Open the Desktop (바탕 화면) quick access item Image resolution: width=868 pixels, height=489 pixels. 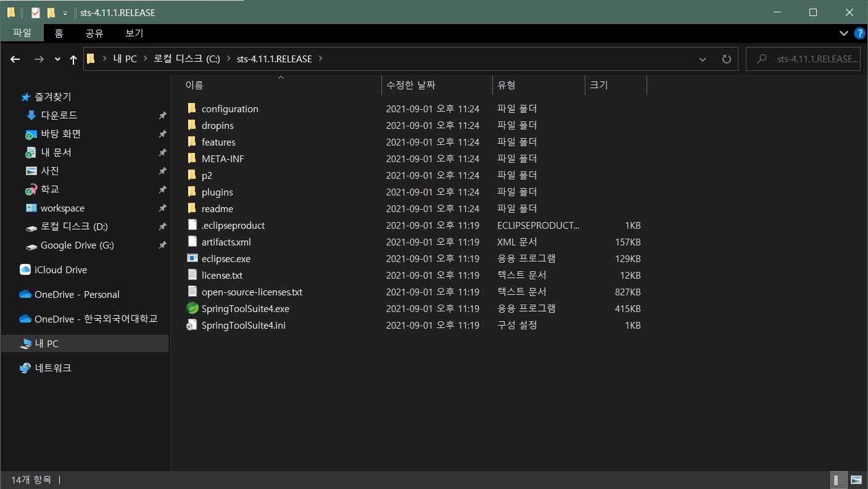tap(60, 134)
